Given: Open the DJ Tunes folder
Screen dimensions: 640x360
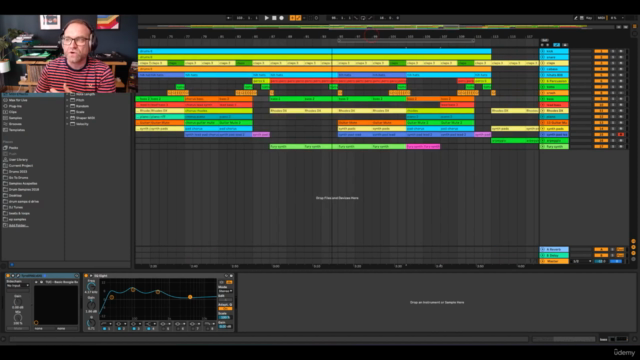Looking at the screenshot, I should (x=16, y=207).
